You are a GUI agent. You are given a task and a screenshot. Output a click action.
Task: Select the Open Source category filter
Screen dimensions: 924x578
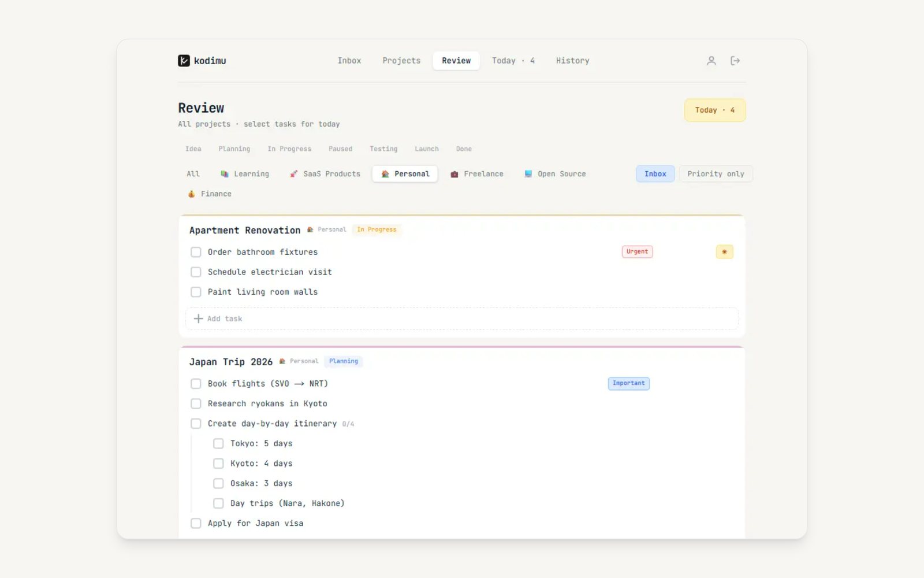[x=555, y=174]
